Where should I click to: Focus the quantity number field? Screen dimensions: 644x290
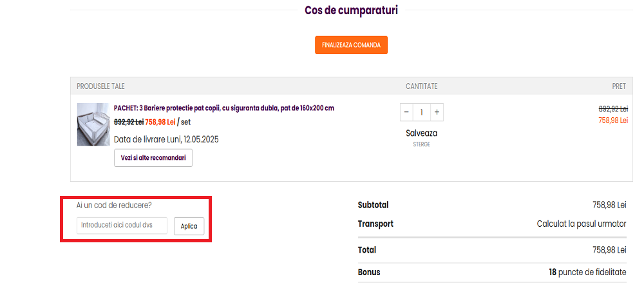pyautogui.click(x=422, y=112)
